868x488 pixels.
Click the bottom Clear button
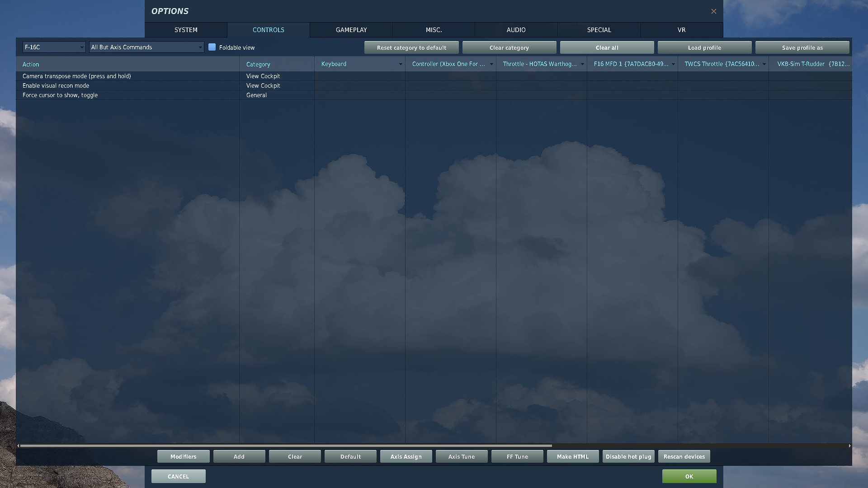(295, 456)
